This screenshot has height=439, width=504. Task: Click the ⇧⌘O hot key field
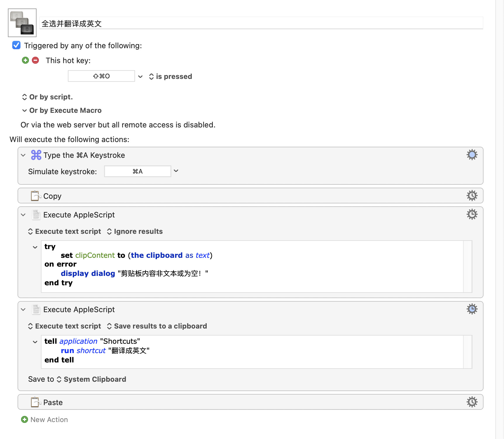coord(101,76)
